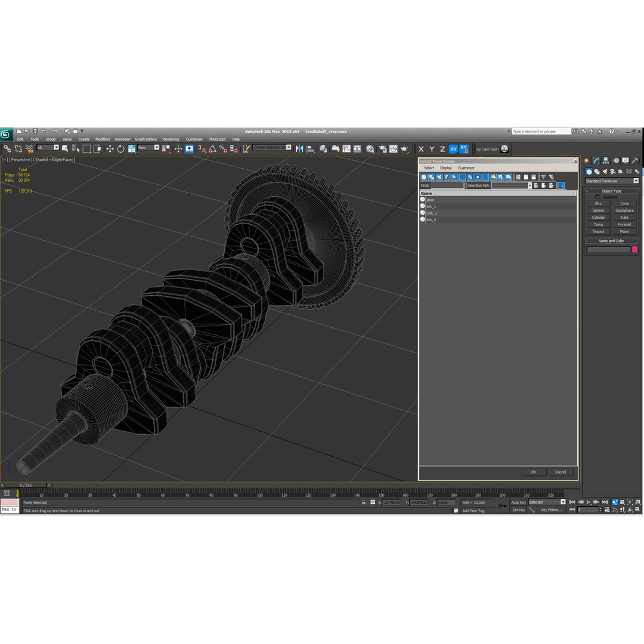Open the Material Editor icon
Image resolution: width=644 pixels, height=644 pixels.
pyautogui.click(x=370, y=148)
